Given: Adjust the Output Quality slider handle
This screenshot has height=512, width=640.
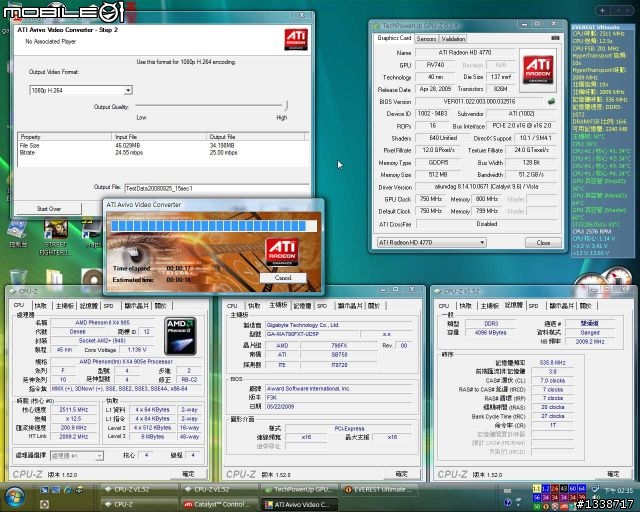Looking at the screenshot, I should tap(287, 105).
